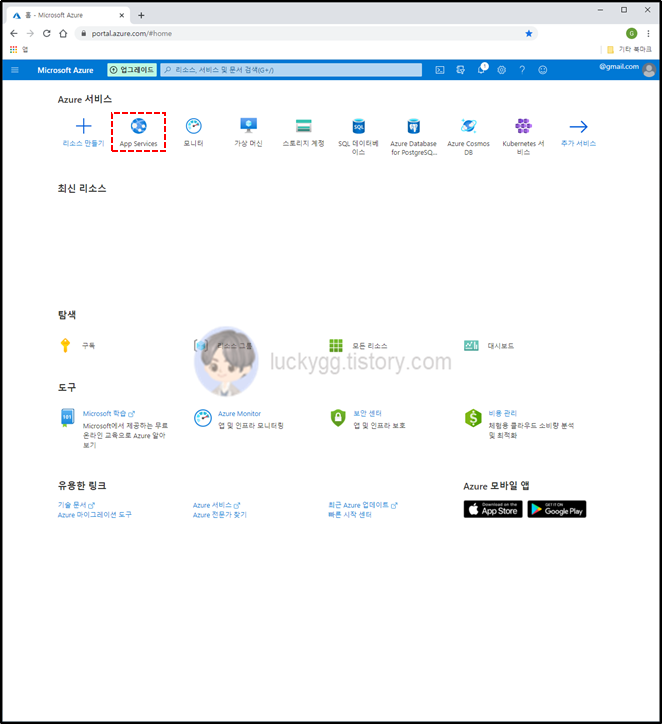Open the Create a resource plus icon
The width and height of the screenshot is (662, 724).
(84, 126)
